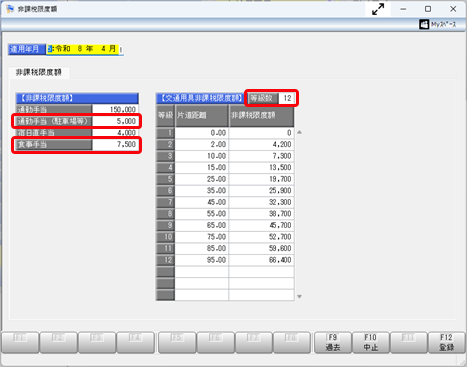Select grade row header 2

pos(166,144)
